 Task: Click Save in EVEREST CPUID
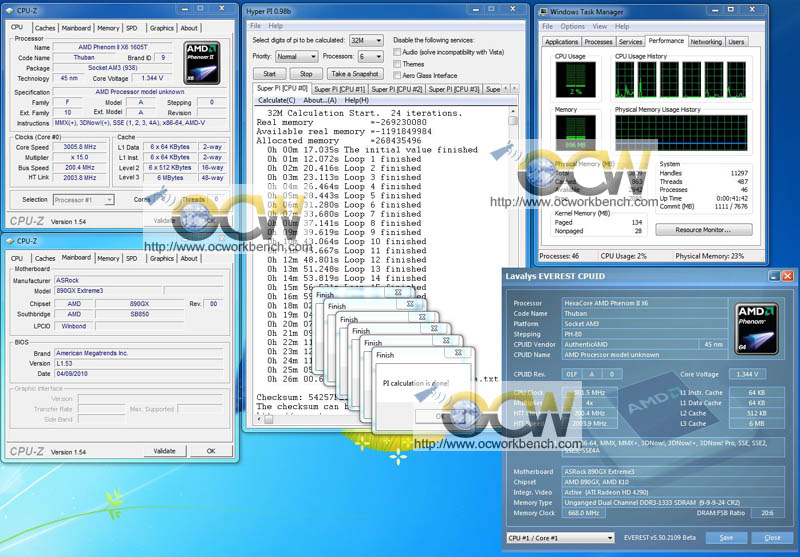tap(726, 538)
